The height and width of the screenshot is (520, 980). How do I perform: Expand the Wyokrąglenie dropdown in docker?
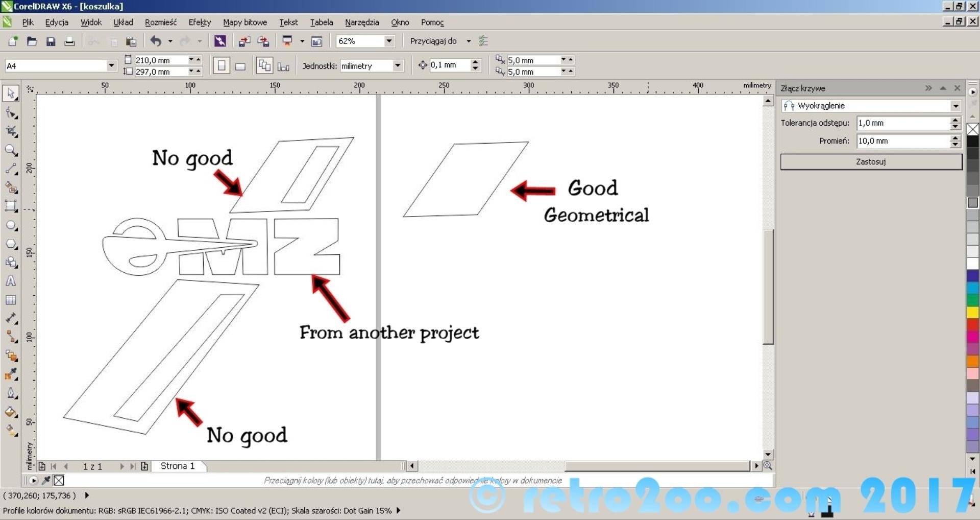[955, 106]
